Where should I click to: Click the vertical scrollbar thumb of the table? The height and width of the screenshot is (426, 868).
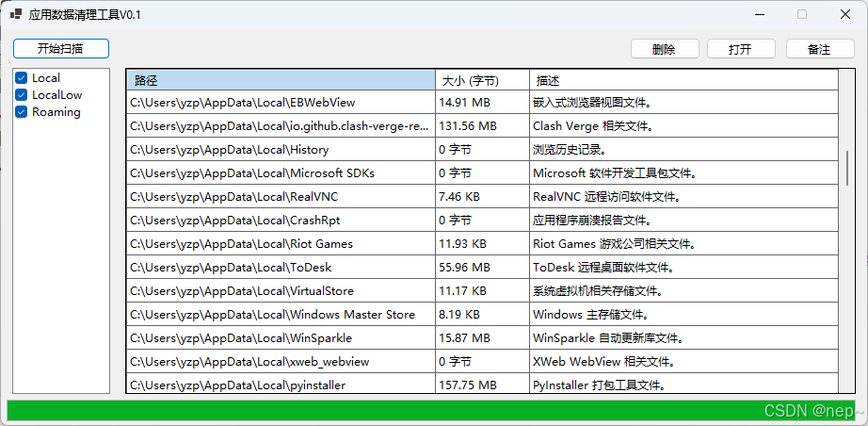tap(847, 168)
